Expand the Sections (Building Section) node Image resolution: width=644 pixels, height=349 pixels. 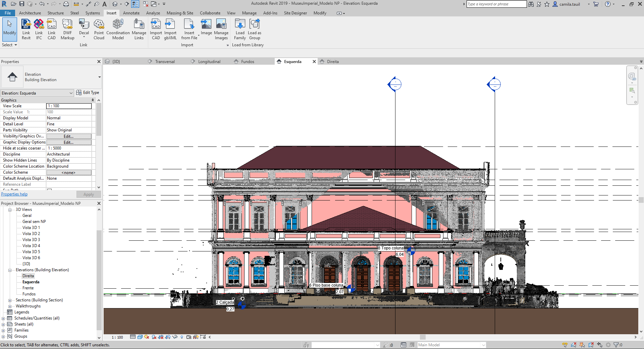pyautogui.click(x=10, y=300)
